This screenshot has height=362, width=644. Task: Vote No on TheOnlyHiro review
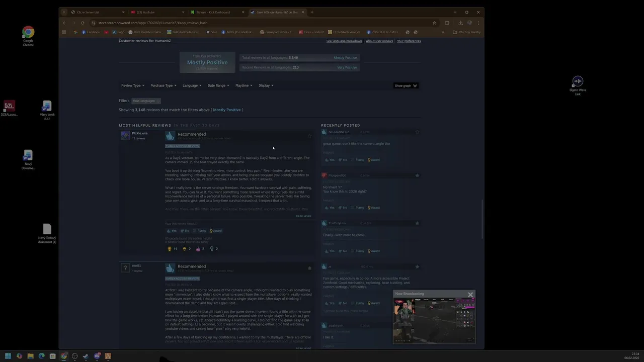[x=343, y=251]
